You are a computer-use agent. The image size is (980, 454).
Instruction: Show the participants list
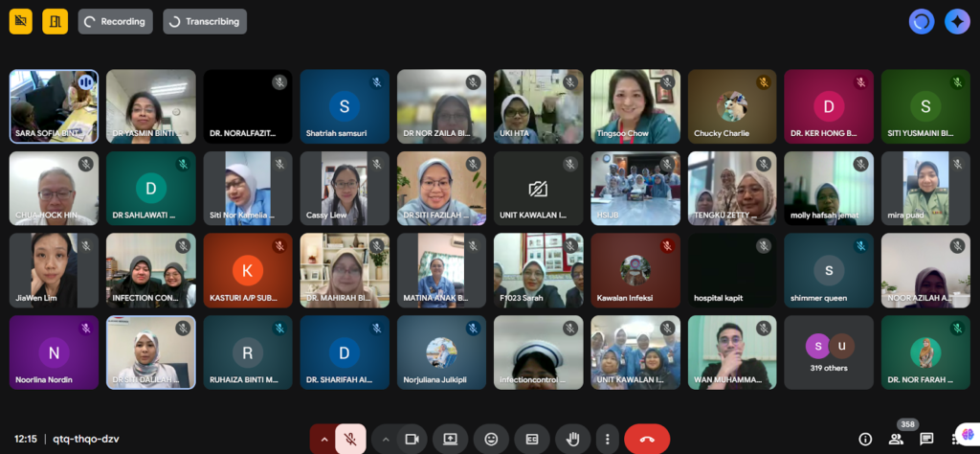(x=896, y=439)
